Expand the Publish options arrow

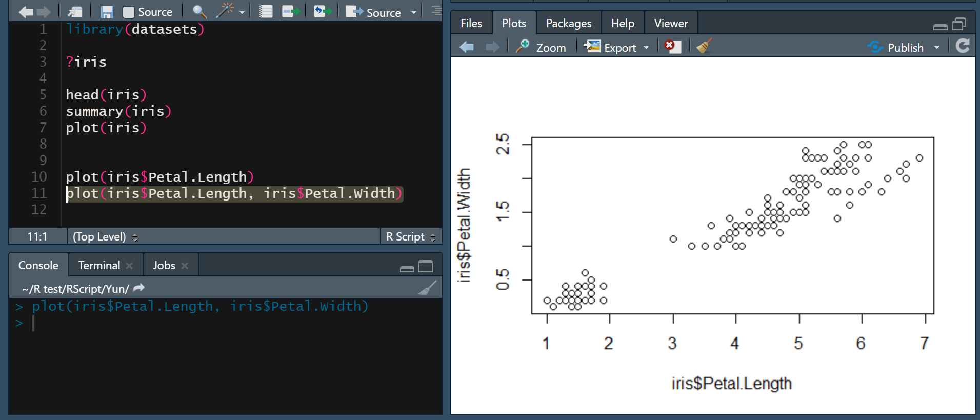click(x=937, y=48)
